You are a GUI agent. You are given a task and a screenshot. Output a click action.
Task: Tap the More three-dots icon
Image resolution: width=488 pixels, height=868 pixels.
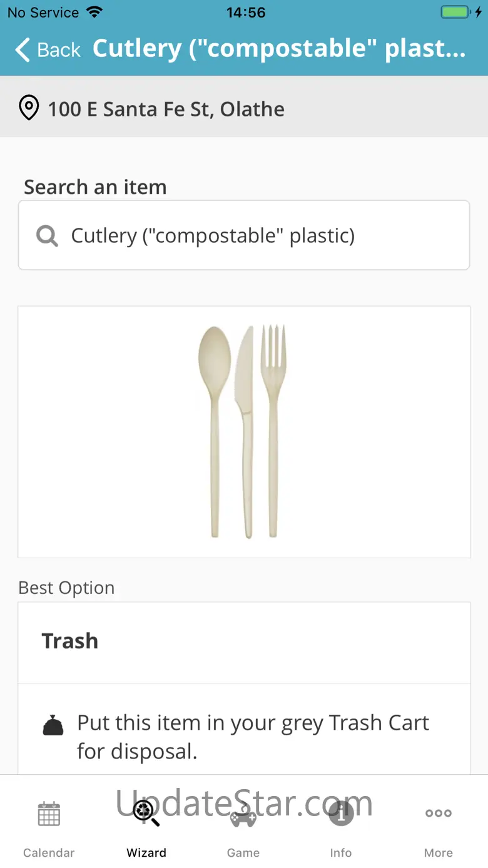coord(439,814)
